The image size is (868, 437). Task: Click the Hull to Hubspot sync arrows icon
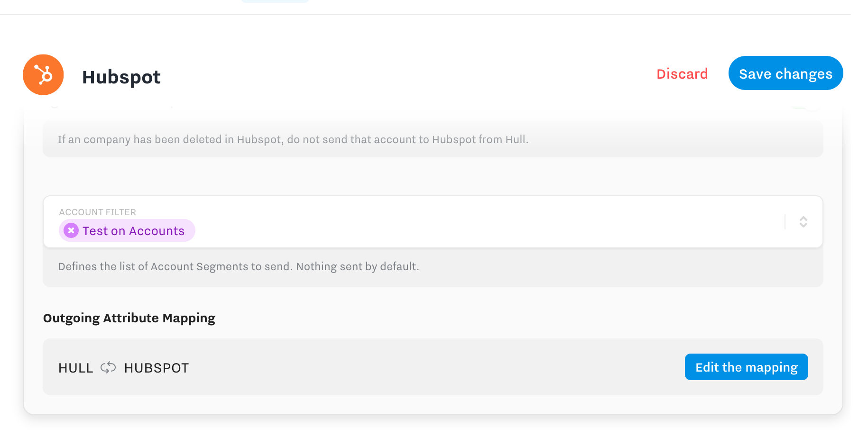108,367
